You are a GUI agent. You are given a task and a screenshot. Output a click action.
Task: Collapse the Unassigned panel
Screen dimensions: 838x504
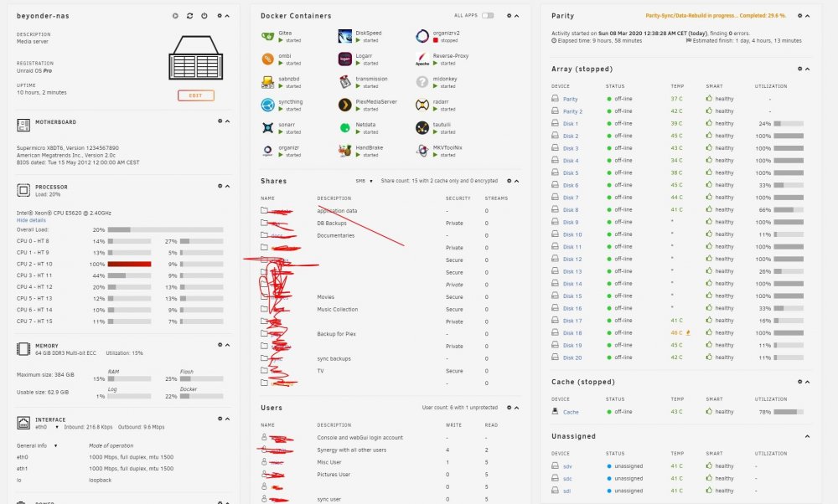tap(808, 436)
